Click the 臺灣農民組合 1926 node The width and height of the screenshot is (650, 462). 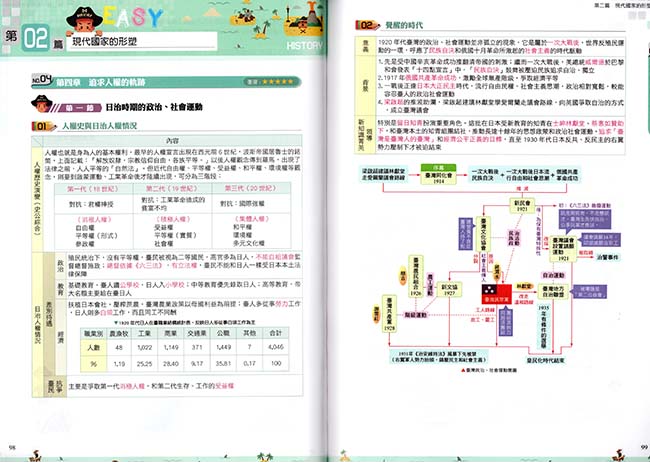416,277
